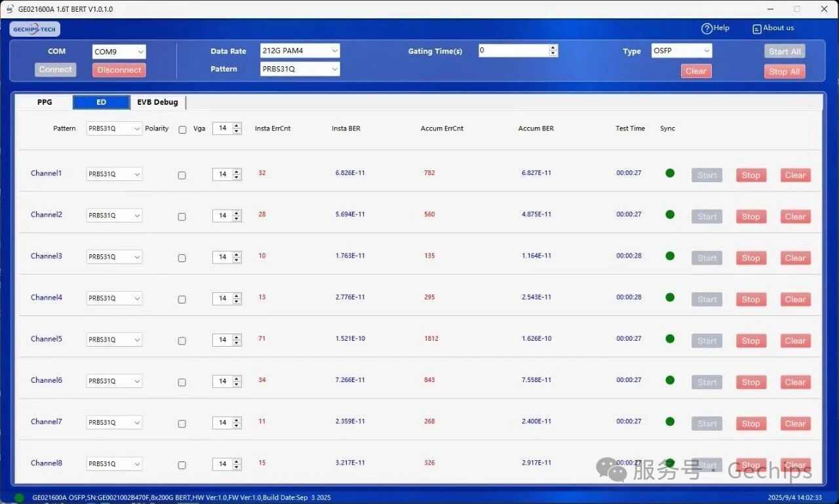This screenshot has height=504, width=839.
Task: Click the Help question mark icon
Action: [707, 28]
